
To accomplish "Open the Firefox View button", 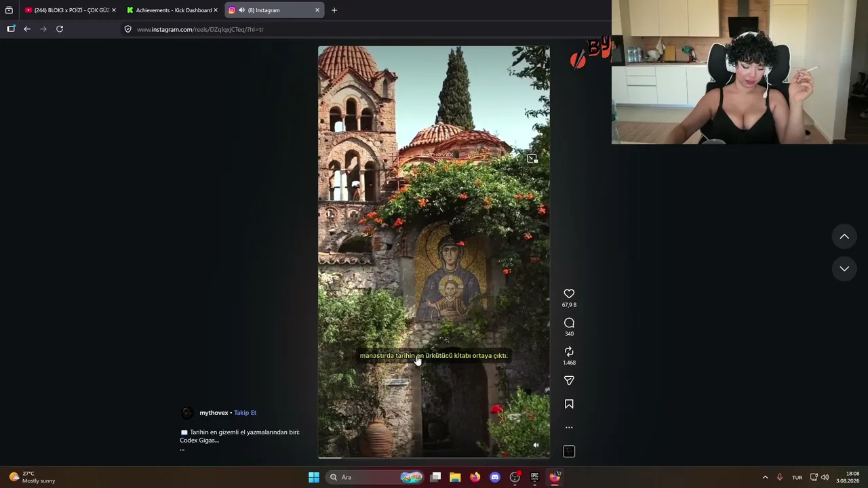I will 9,10.
